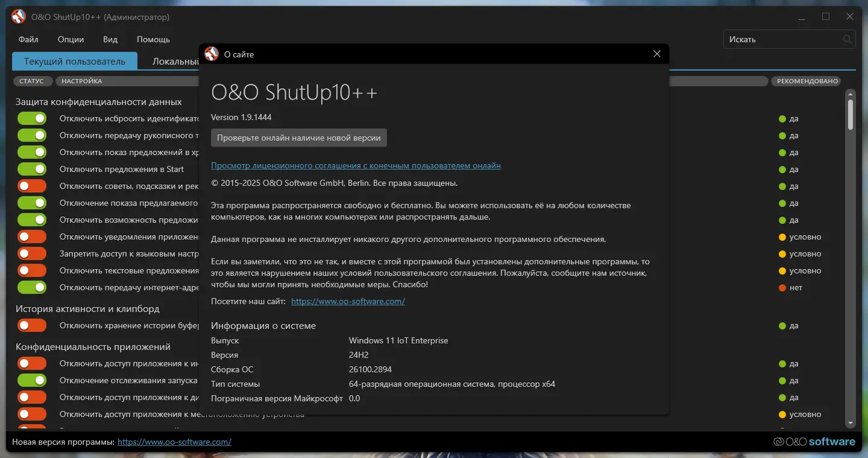Click the 'История активности и клипборд' section heading
868x458 pixels.
[87, 309]
